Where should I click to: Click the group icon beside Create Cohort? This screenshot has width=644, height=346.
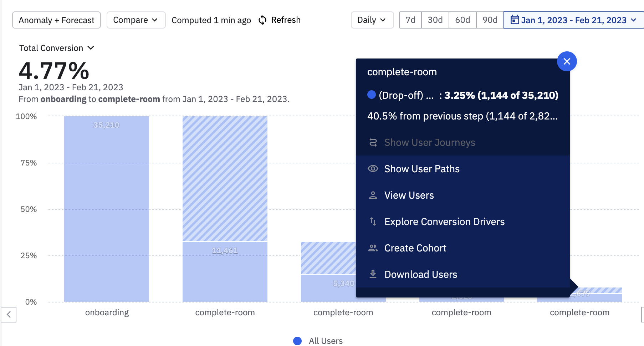point(373,248)
